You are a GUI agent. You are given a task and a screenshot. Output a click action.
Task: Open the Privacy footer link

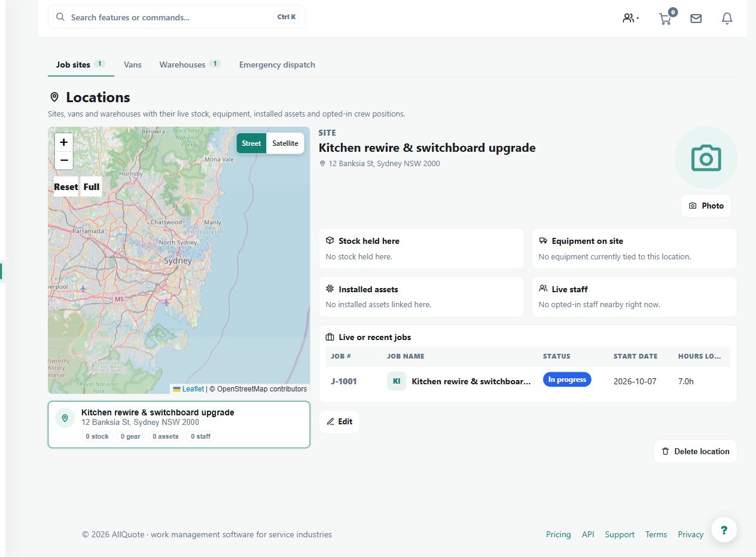point(691,534)
